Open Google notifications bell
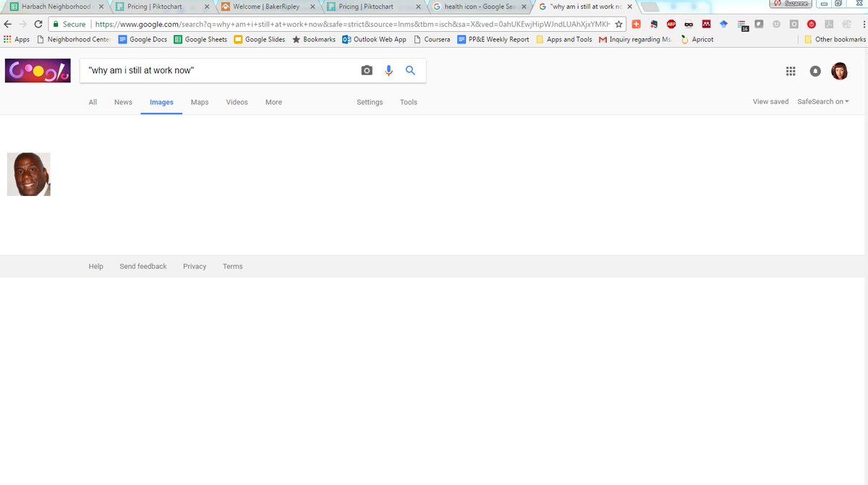Viewport: 868px width, 485px height. point(815,71)
